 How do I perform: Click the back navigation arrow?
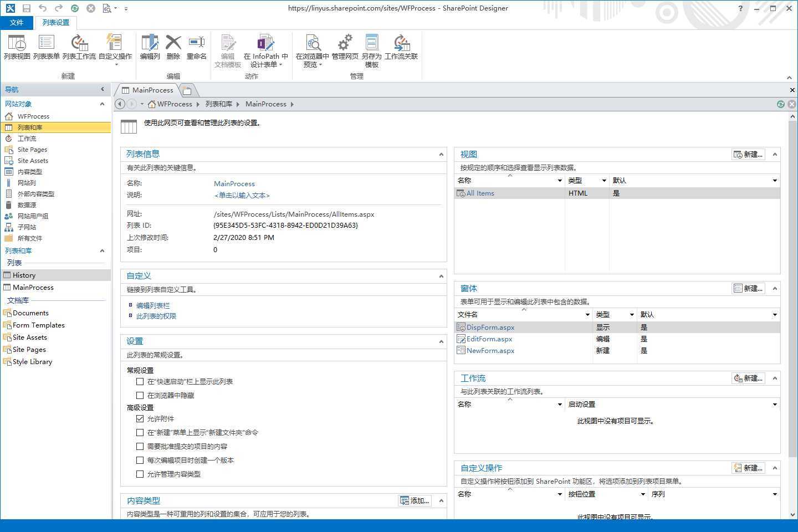pyautogui.click(x=120, y=104)
